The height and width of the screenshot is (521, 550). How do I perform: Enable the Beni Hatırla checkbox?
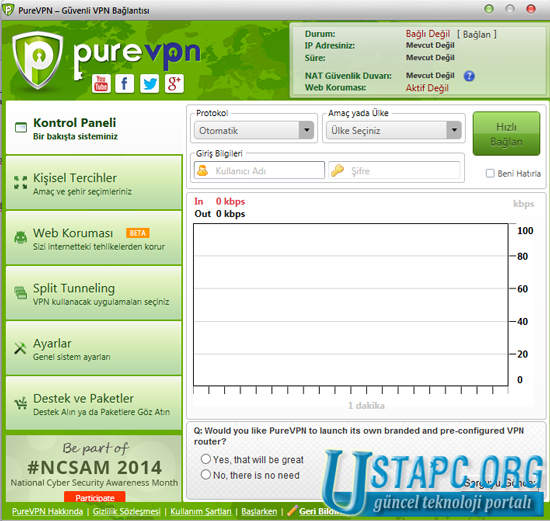point(490,173)
